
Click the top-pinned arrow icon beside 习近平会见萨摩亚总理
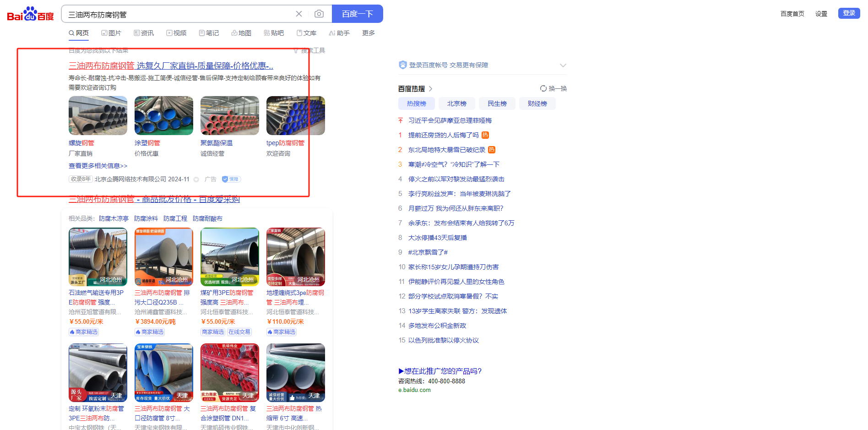tap(401, 120)
